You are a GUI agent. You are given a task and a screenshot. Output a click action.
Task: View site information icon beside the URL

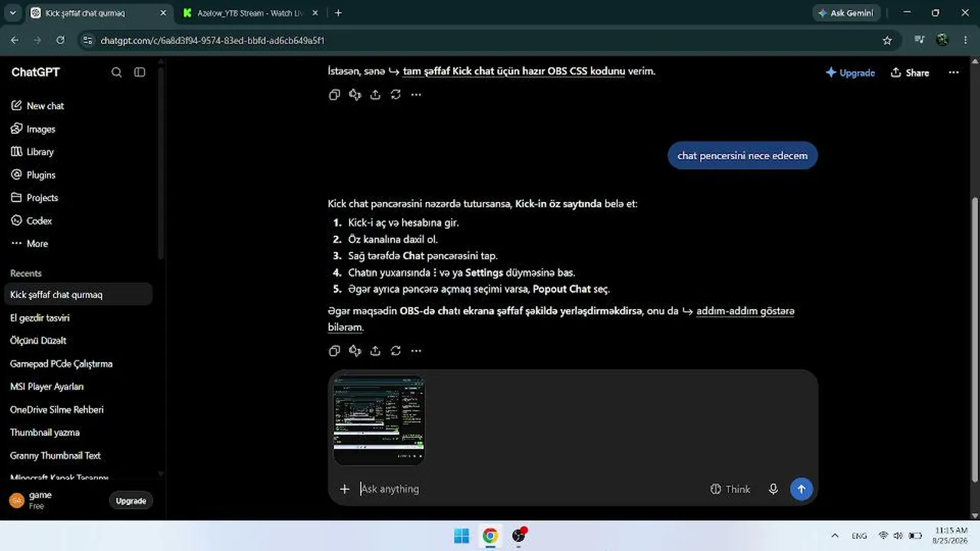point(88,40)
